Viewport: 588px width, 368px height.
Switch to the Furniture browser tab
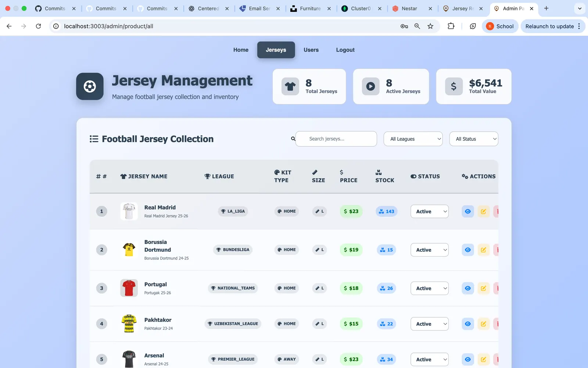311,8
